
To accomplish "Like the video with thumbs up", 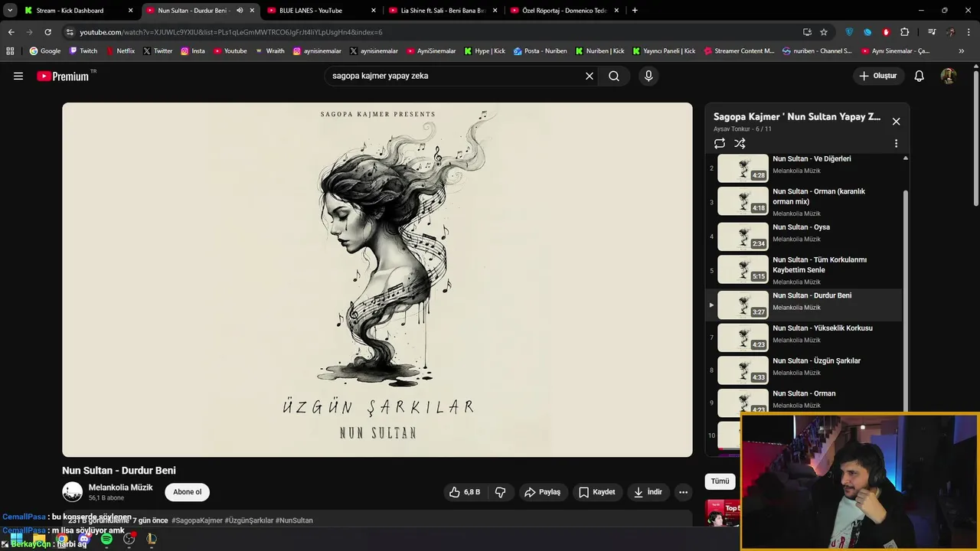I will pyautogui.click(x=465, y=492).
